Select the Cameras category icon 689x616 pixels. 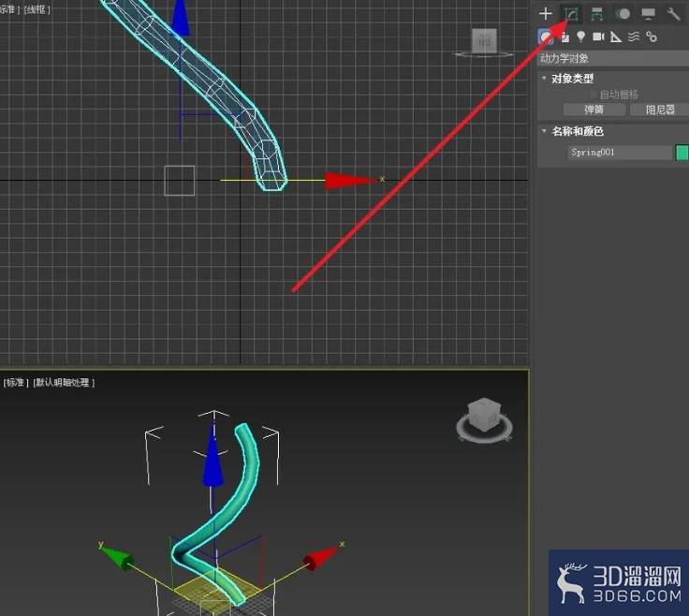[x=598, y=37]
